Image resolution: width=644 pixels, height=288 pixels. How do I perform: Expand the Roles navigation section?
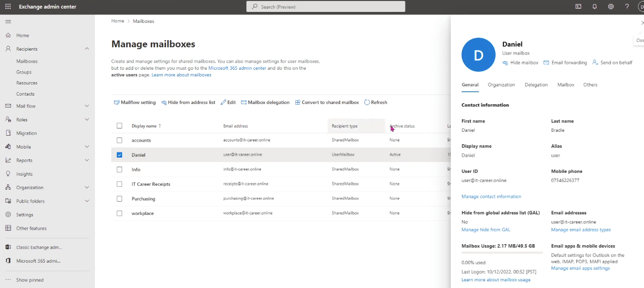[x=87, y=119]
